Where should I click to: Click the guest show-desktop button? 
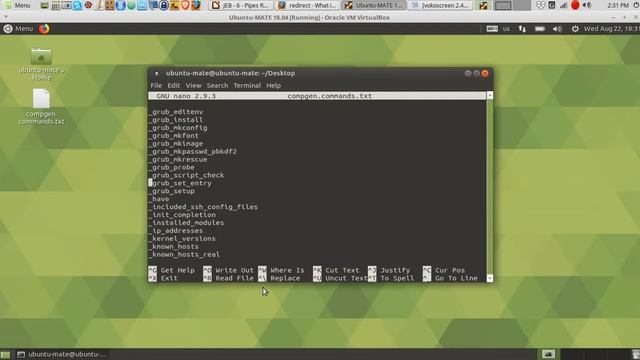coord(5,354)
